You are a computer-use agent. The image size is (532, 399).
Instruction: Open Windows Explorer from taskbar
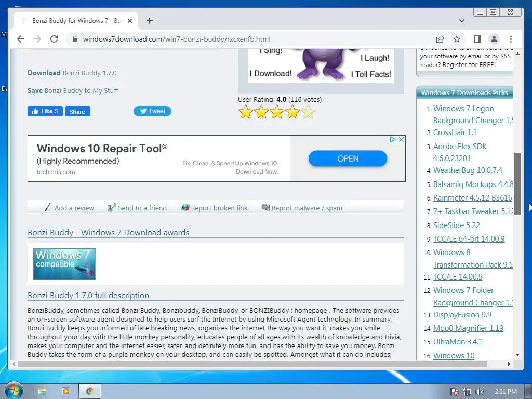click(42, 391)
